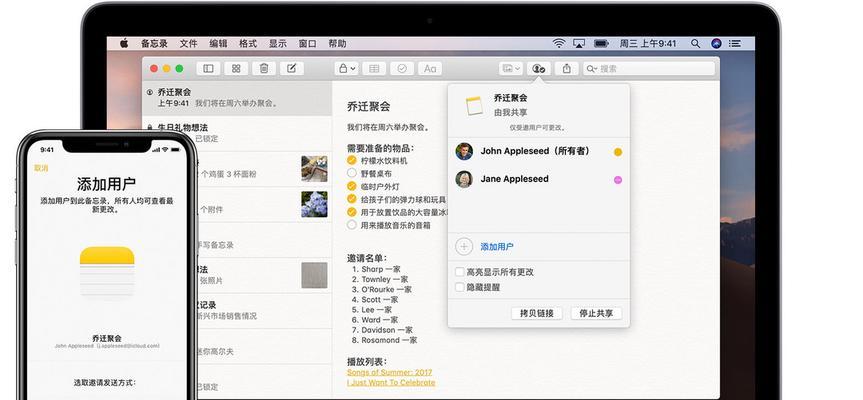The image size is (863, 400).
Task: Insert a table using the table icon
Action: click(374, 68)
